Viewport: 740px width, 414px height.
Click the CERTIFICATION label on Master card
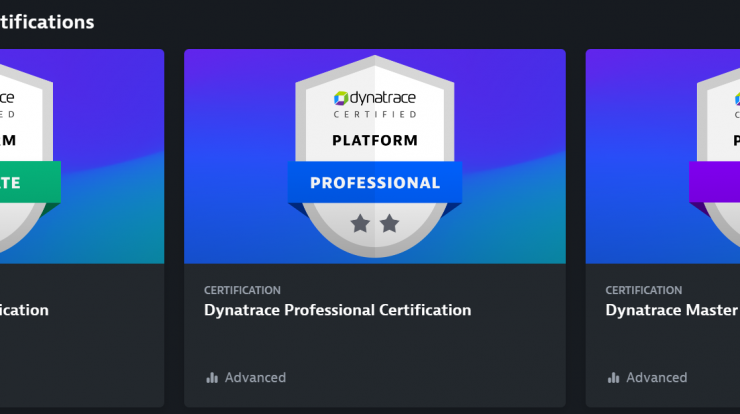tap(644, 290)
